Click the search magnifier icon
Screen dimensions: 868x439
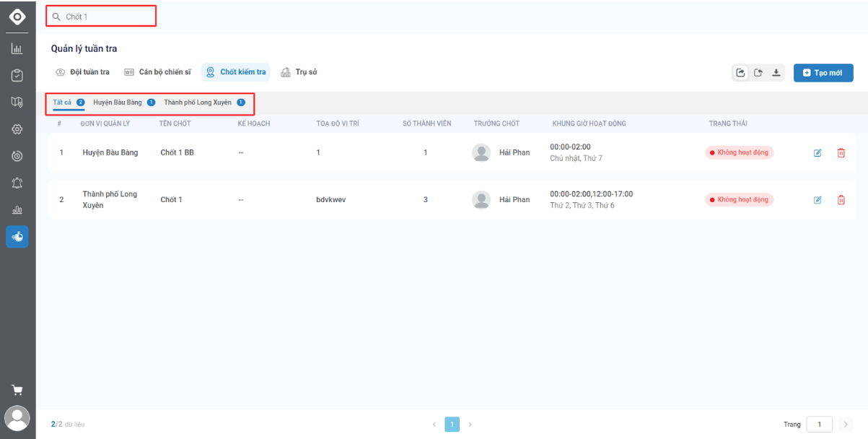tap(56, 16)
